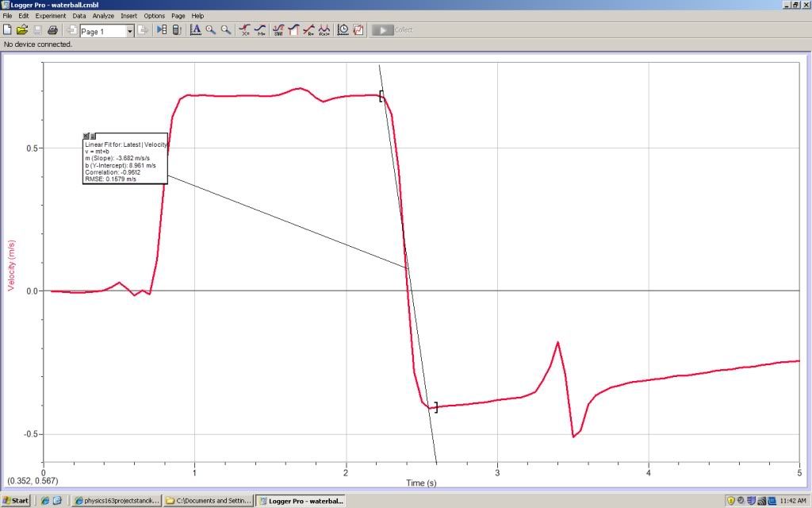Zoom out of the graph

[227, 30]
